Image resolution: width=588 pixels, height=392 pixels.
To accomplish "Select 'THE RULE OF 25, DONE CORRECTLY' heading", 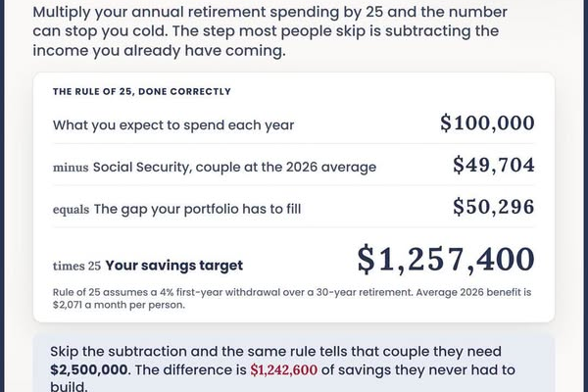I will (x=142, y=91).
